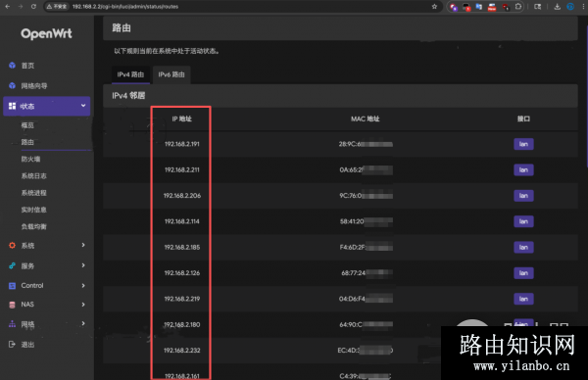
Task: Click the NAS sidebar icon
Action: [12, 305]
